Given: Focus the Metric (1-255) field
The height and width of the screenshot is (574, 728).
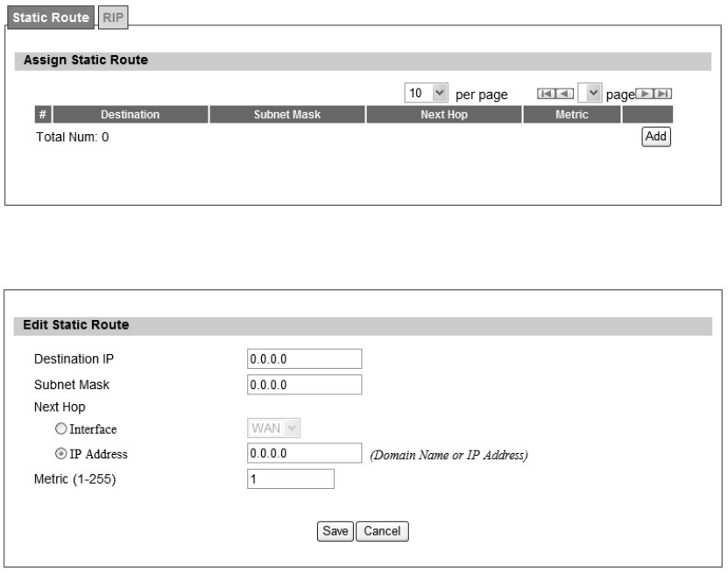Looking at the screenshot, I should [x=291, y=478].
